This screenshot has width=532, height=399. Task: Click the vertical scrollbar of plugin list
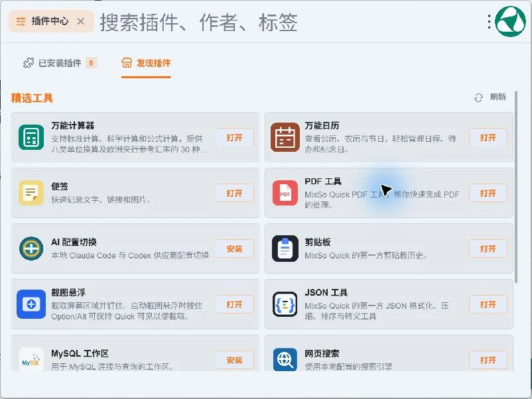516,186
